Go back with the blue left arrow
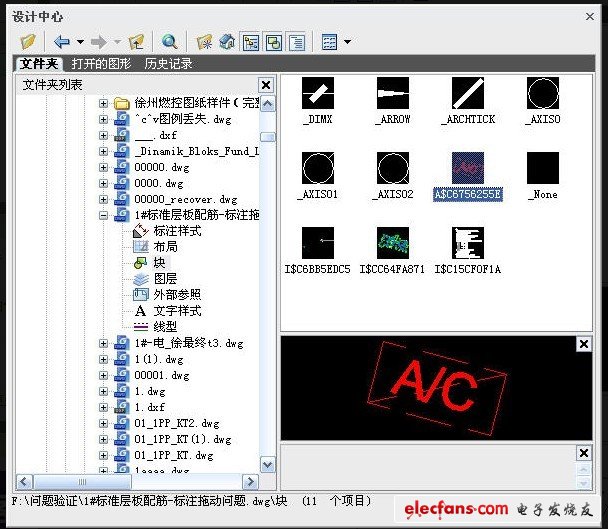This screenshot has width=608, height=529. [x=62, y=41]
